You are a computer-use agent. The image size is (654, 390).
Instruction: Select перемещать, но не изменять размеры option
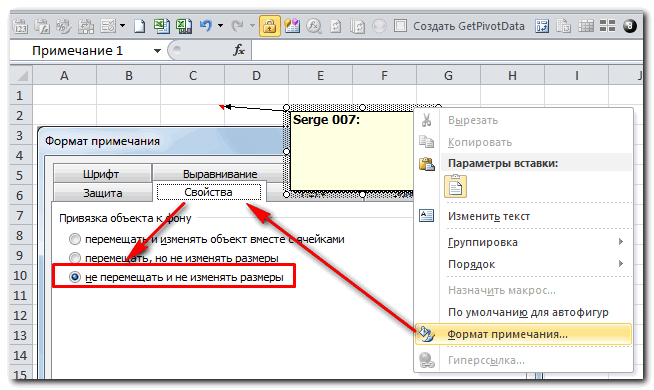[x=174, y=258]
